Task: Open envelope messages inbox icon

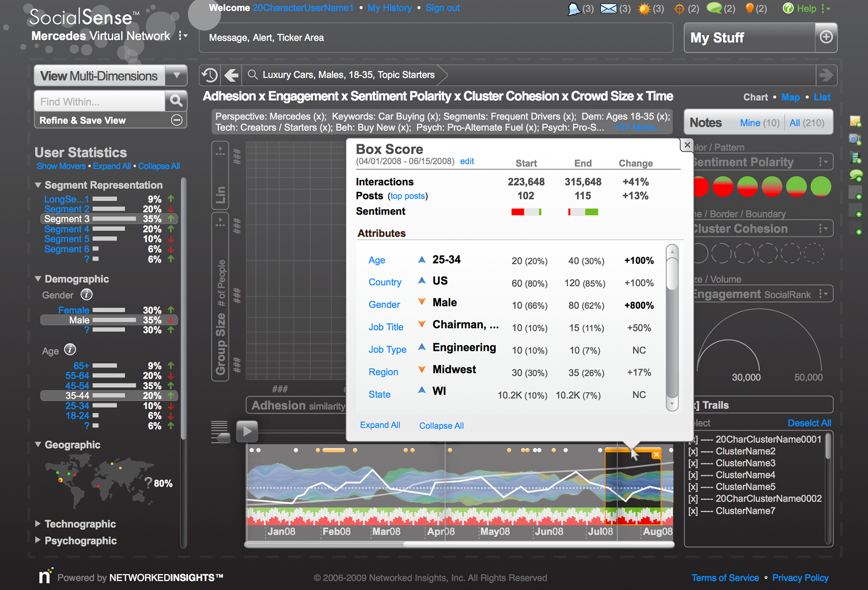Action: (609, 9)
